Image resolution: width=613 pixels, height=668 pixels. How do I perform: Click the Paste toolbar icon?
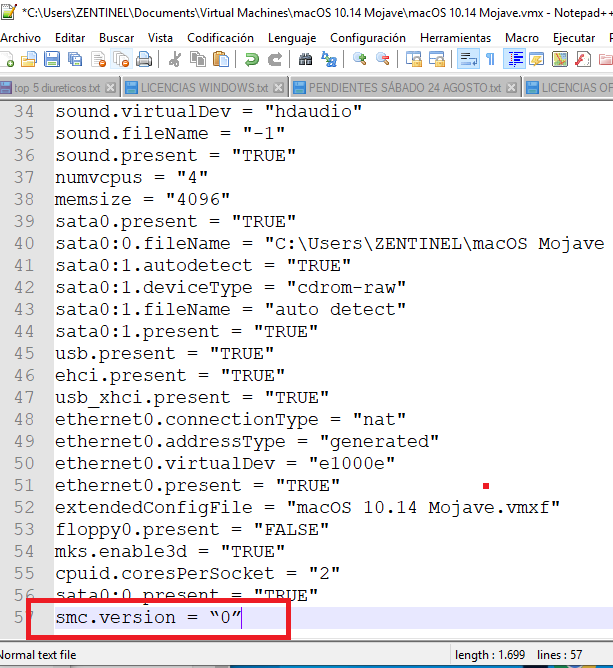click(x=218, y=60)
